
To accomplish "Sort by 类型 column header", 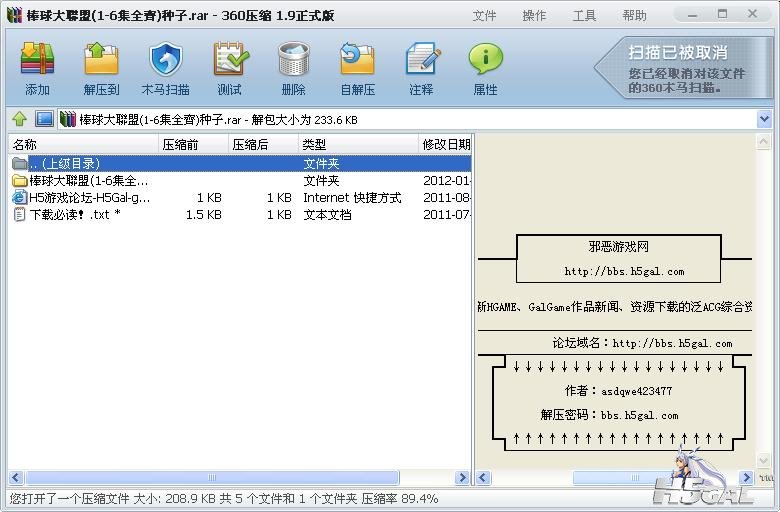I will 358,144.
